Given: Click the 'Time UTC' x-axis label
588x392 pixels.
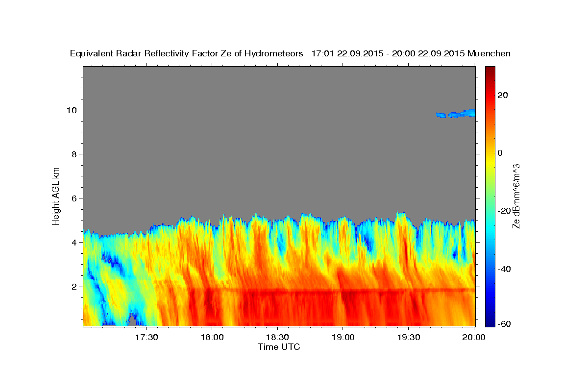Looking at the screenshot, I should pyautogui.click(x=279, y=347).
